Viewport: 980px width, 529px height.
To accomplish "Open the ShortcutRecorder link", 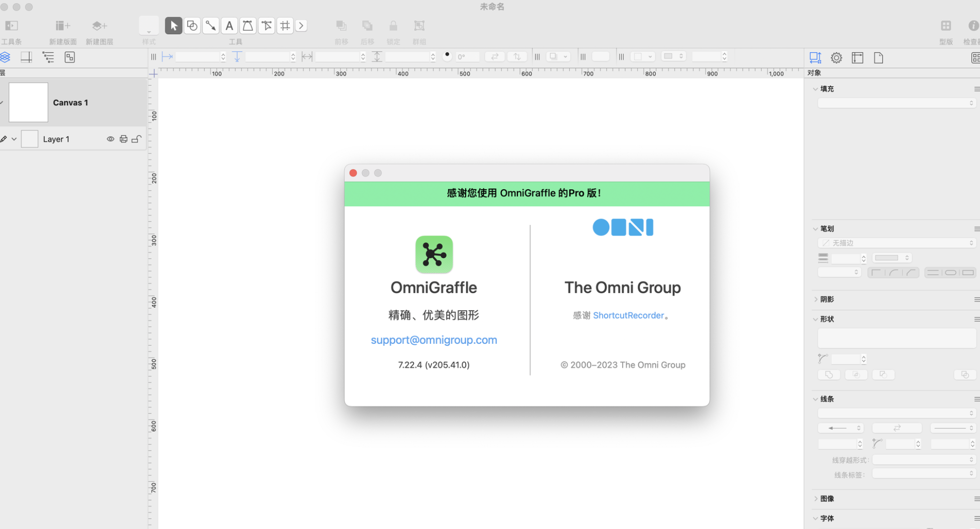I will click(x=629, y=315).
